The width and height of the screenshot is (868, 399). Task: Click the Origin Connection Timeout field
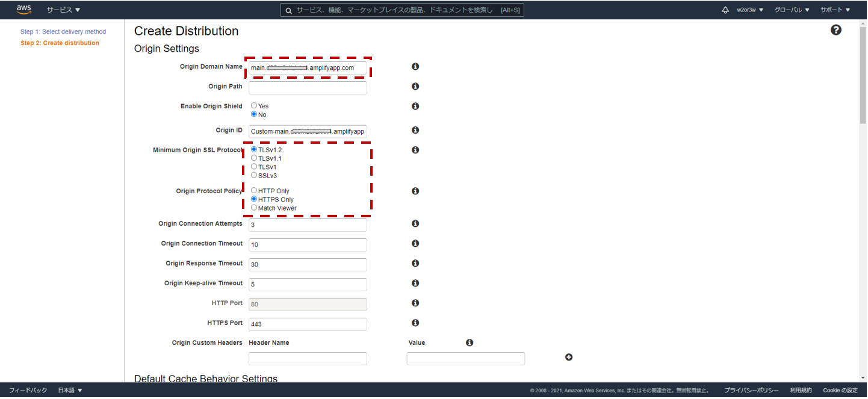click(308, 245)
